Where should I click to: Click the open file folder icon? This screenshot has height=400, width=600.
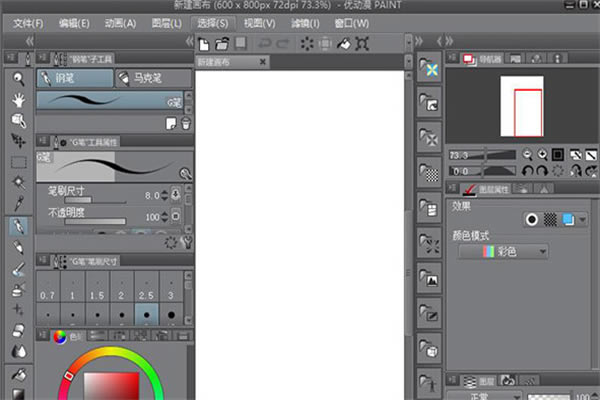224,44
